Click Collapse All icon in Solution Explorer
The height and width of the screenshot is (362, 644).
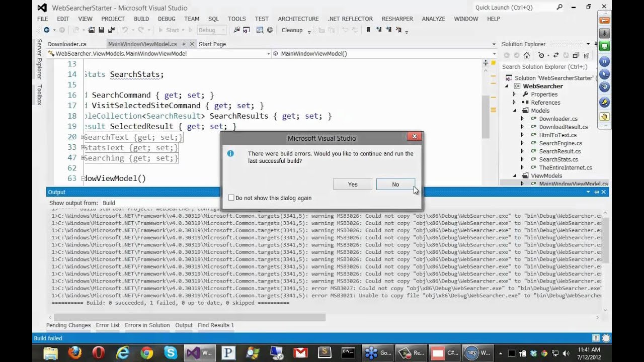click(576, 55)
